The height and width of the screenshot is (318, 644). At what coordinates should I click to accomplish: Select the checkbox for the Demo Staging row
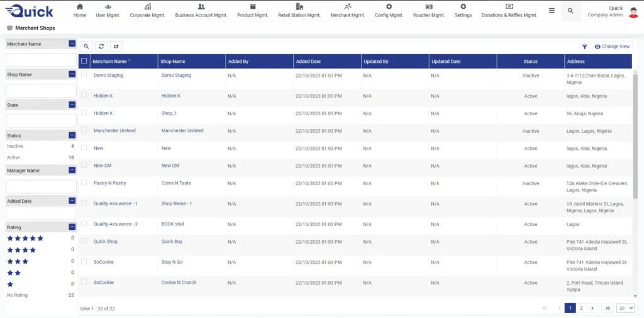point(84,75)
